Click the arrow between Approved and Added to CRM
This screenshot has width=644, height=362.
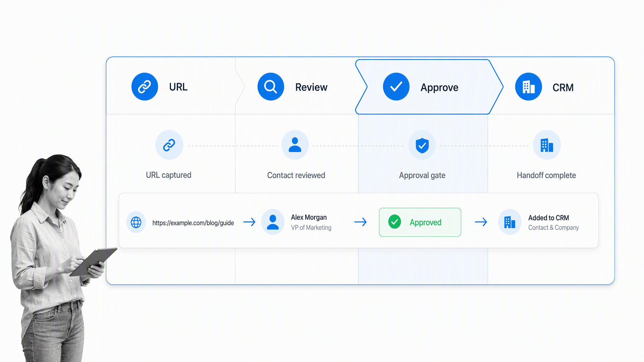click(481, 222)
